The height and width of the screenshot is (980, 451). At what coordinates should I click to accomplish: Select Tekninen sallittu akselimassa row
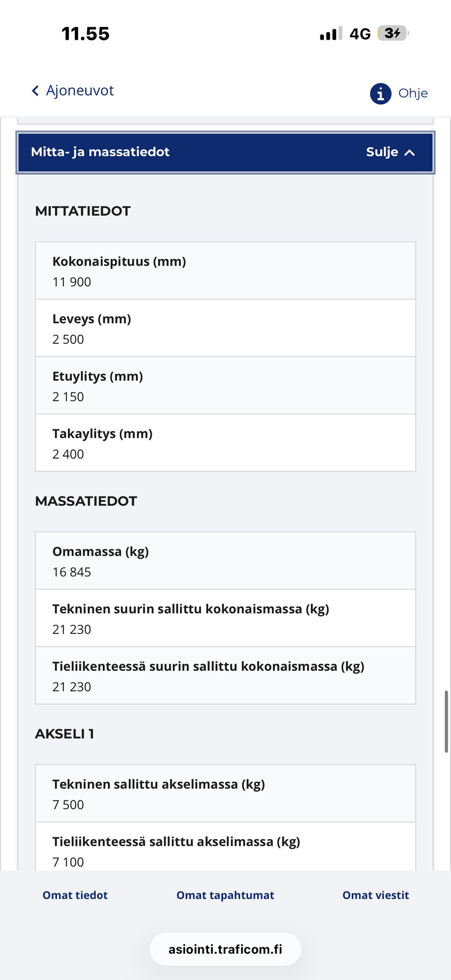pos(225,794)
